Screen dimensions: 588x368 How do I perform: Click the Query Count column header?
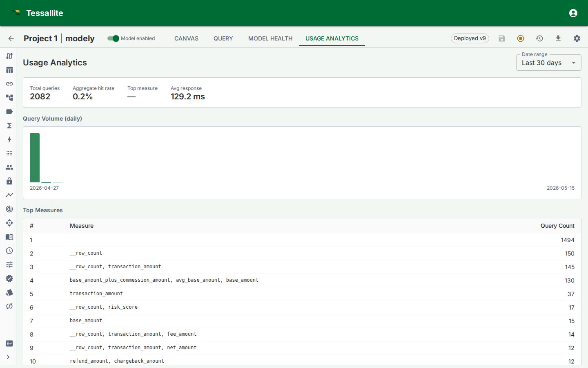pyautogui.click(x=557, y=226)
